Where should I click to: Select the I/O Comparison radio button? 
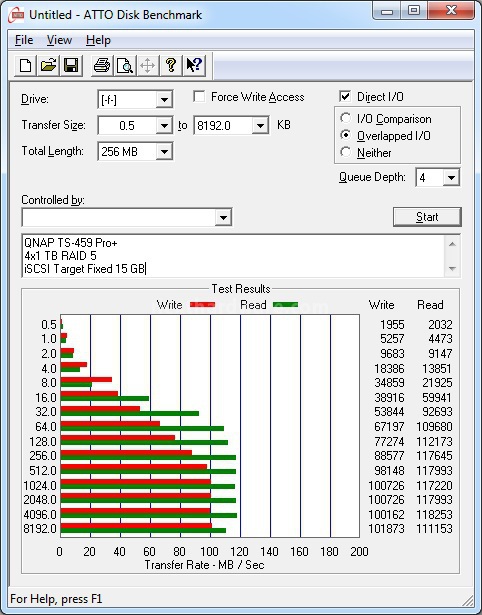coord(346,118)
